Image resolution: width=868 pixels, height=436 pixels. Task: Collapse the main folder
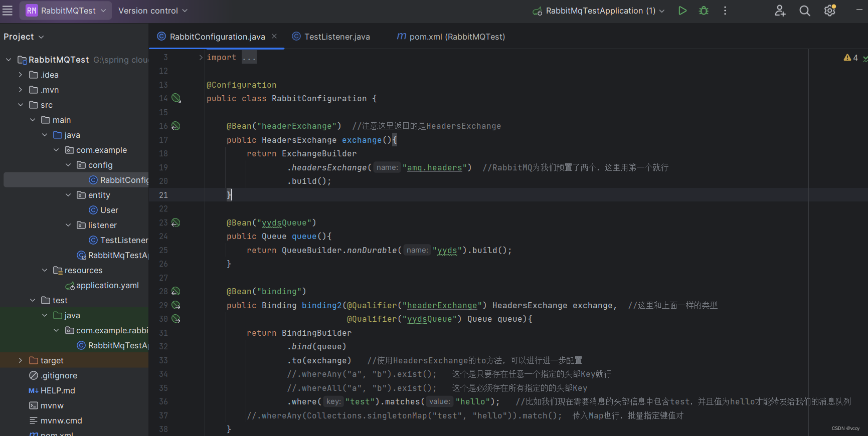[x=33, y=120]
